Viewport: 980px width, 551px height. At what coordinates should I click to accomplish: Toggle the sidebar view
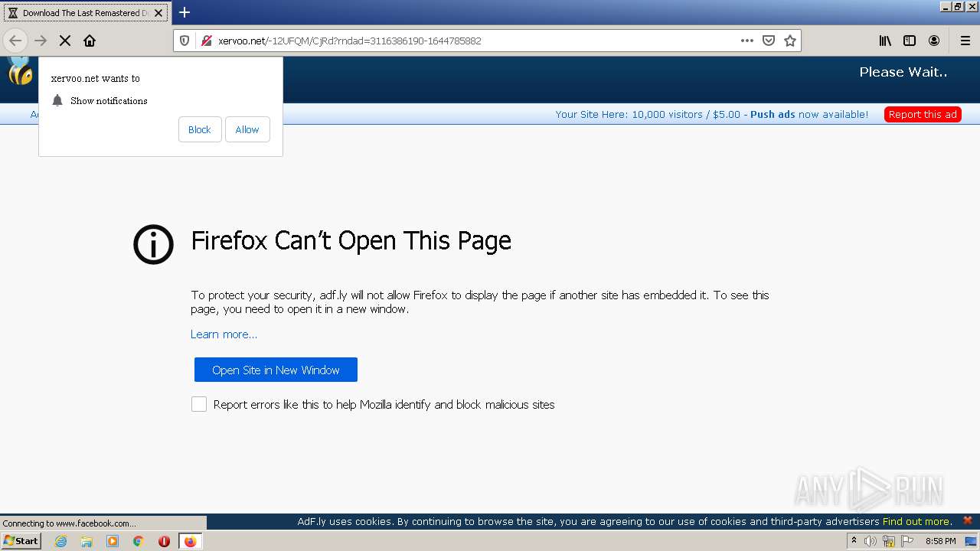pyautogui.click(x=910, y=41)
